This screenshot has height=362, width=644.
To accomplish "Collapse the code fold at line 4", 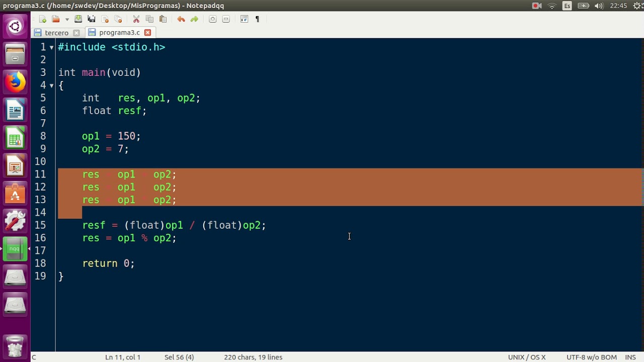I will click(51, 85).
